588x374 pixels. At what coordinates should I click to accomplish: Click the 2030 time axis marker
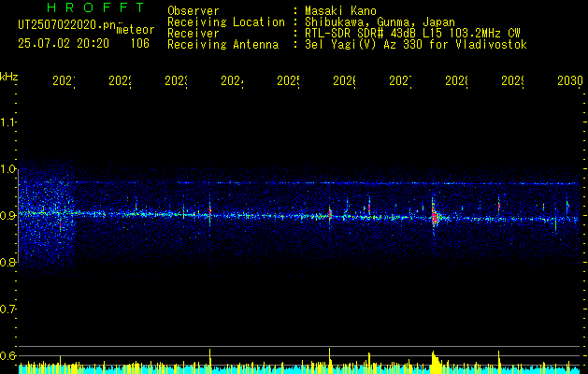tap(570, 80)
